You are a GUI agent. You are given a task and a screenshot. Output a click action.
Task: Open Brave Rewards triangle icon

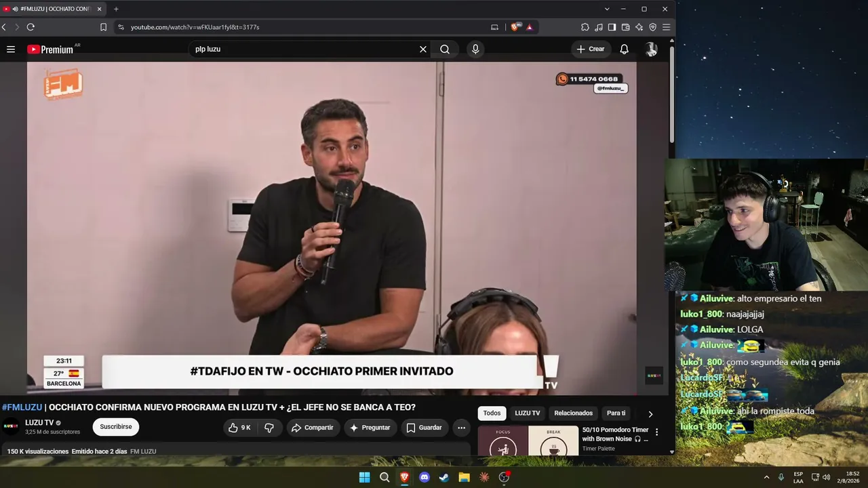[530, 27]
